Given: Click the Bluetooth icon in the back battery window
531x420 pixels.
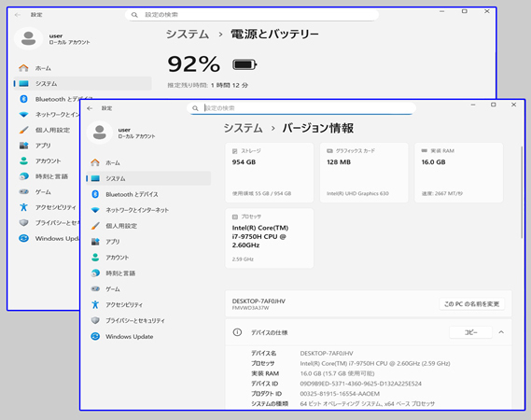Looking at the screenshot, I should click(23, 99).
